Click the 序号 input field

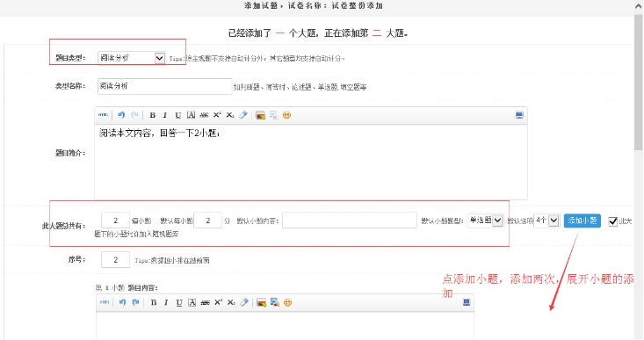click(x=115, y=259)
